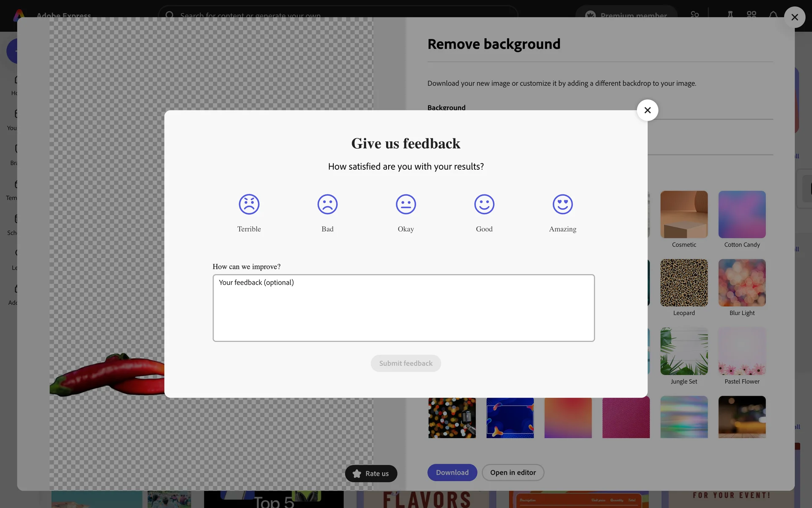Choose the Jungle Set backdrop
This screenshot has height=508, width=812.
pos(684,351)
